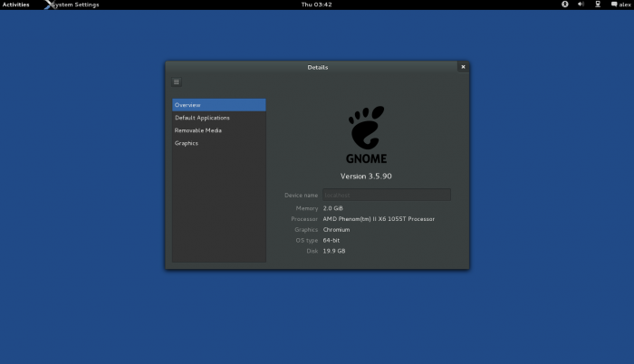Click the Details window title

coord(317,68)
